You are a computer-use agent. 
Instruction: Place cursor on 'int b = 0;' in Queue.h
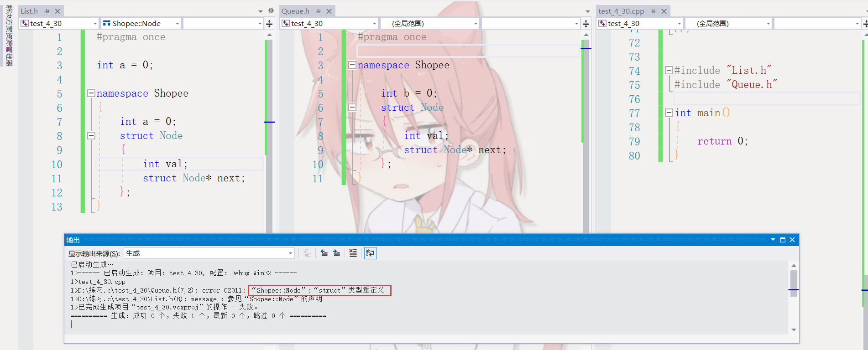tap(409, 93)
